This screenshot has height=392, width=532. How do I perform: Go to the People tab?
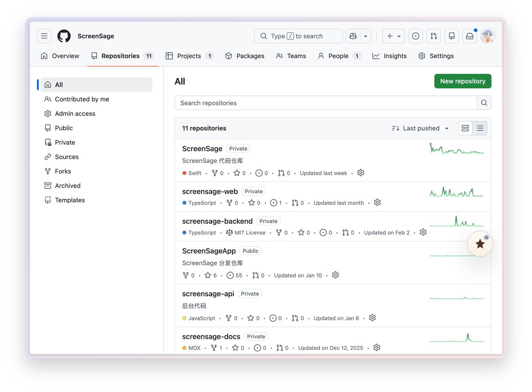tap(339, 56)
